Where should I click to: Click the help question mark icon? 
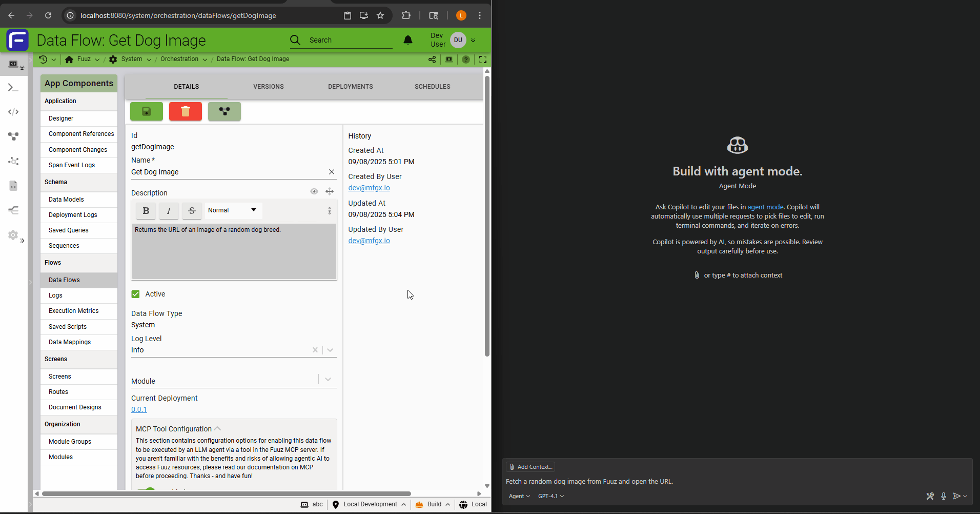466,60
